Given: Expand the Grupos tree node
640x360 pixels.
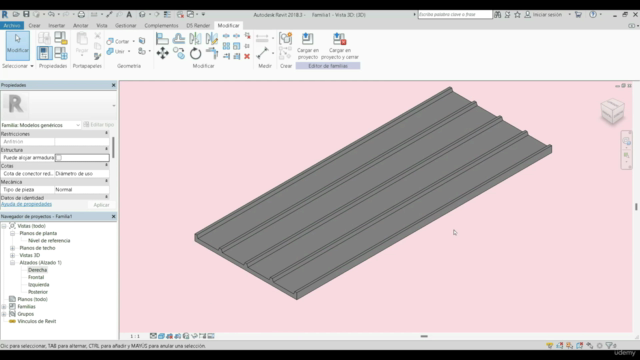Looking at the screenshot, I should (4, 314).
